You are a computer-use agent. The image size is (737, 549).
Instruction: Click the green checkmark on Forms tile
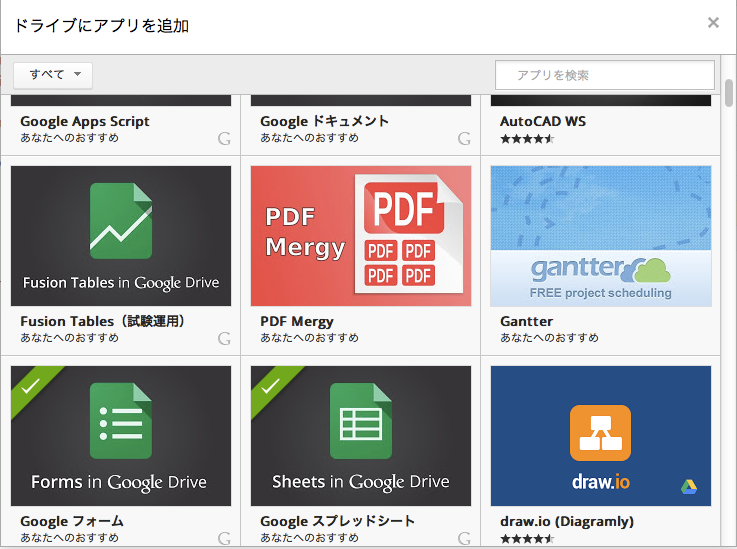point(31,386)
